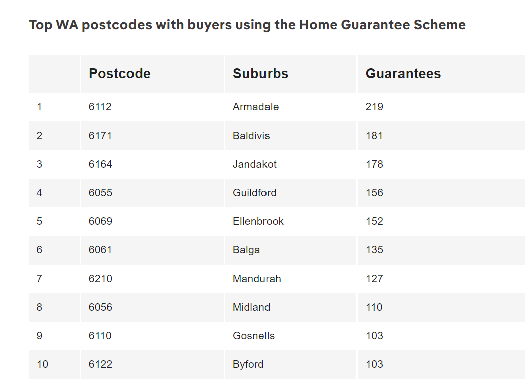Screen dimensions: 532x392
Task: Click the 135 guarantees value
Action: click(x=374, y=250)
